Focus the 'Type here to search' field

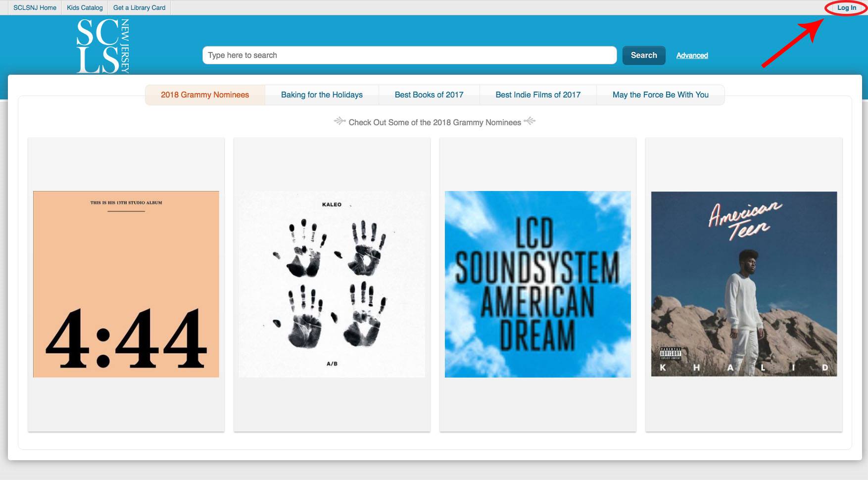[409, 55]
